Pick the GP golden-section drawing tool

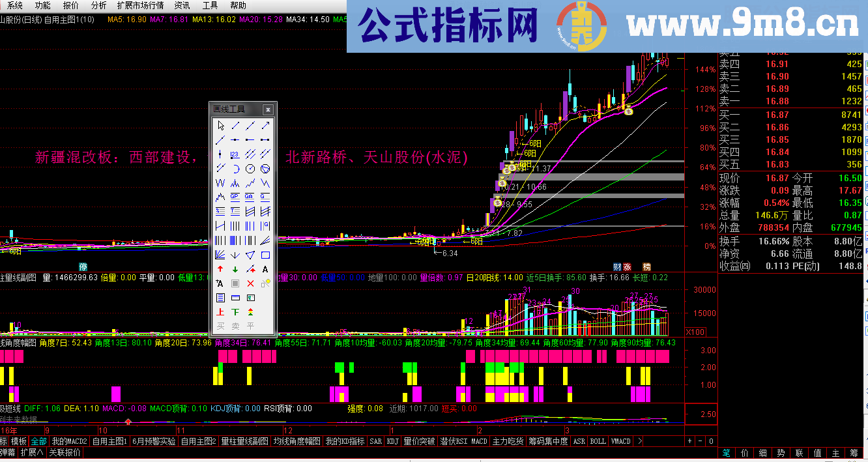click(234, 196)
